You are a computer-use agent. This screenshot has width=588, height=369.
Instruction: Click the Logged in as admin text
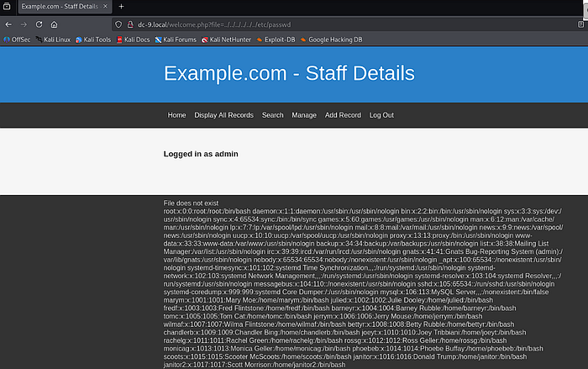[x=201, y=154]
